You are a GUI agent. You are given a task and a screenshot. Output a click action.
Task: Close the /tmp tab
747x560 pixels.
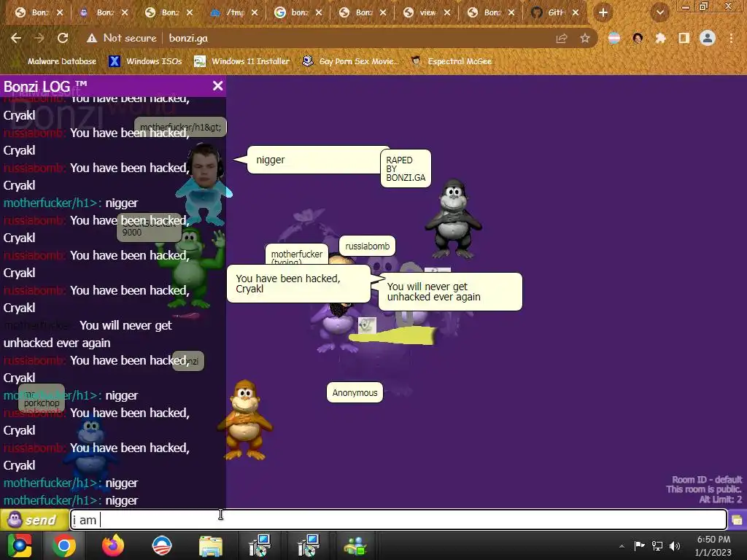click(x=255, y=13)
